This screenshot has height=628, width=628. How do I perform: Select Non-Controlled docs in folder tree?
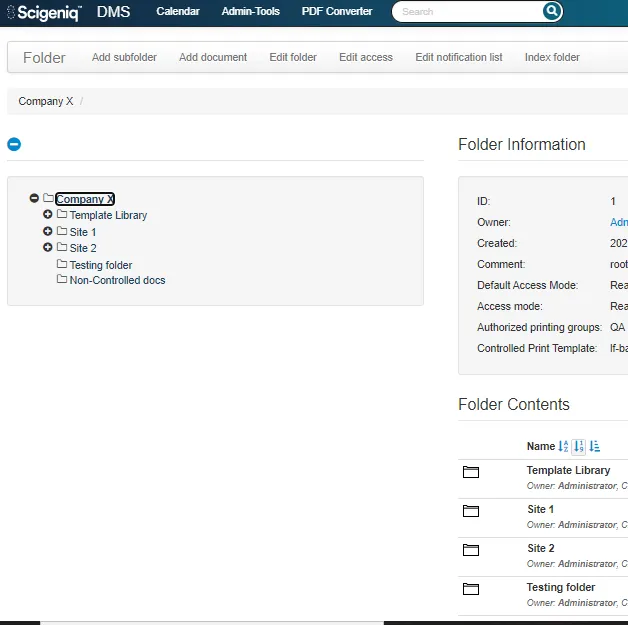(x=117, y=280)
